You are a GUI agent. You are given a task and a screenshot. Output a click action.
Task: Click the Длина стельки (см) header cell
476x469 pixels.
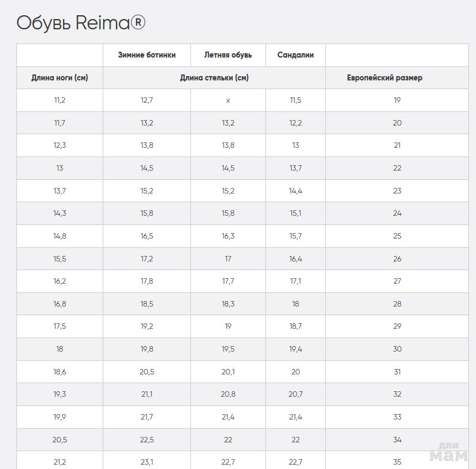[x=214, y=78]
